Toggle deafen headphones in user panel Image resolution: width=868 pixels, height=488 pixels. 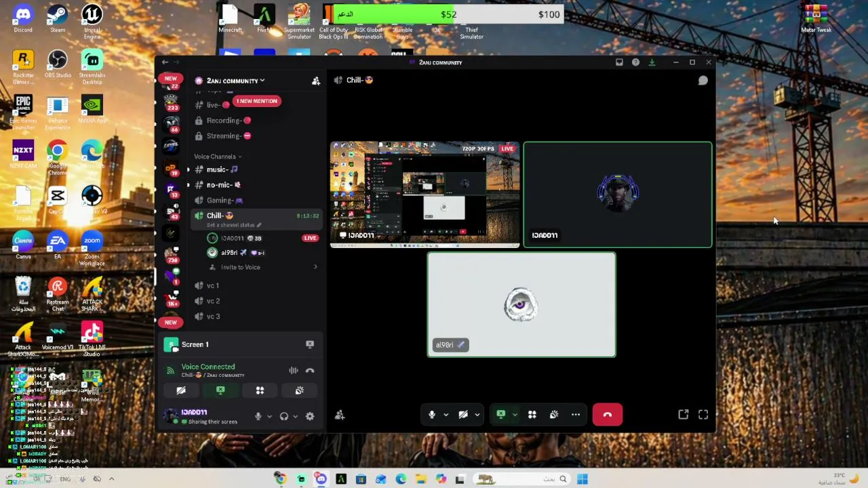pyautogui.click(x=284, y=416)
